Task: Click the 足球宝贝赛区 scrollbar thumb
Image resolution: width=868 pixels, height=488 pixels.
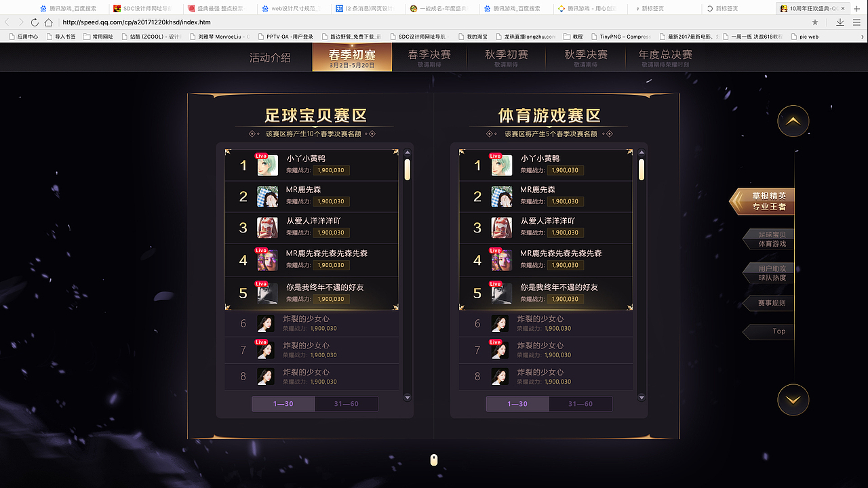Action: (408, 169)
